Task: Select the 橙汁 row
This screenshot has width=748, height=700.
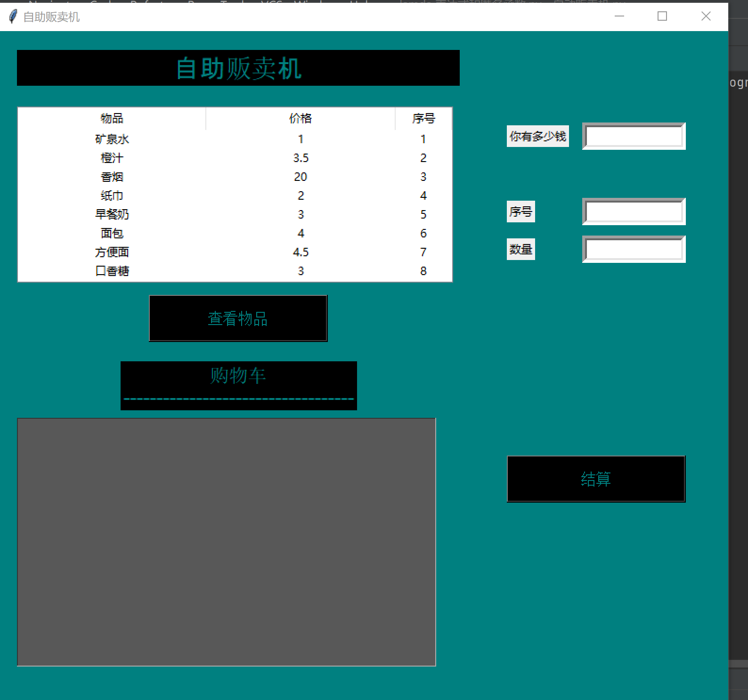Action: (235, 158)
